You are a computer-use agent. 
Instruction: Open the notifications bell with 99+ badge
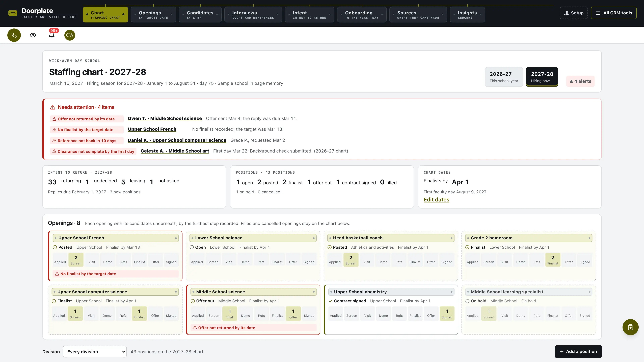(x=52, y=35)
